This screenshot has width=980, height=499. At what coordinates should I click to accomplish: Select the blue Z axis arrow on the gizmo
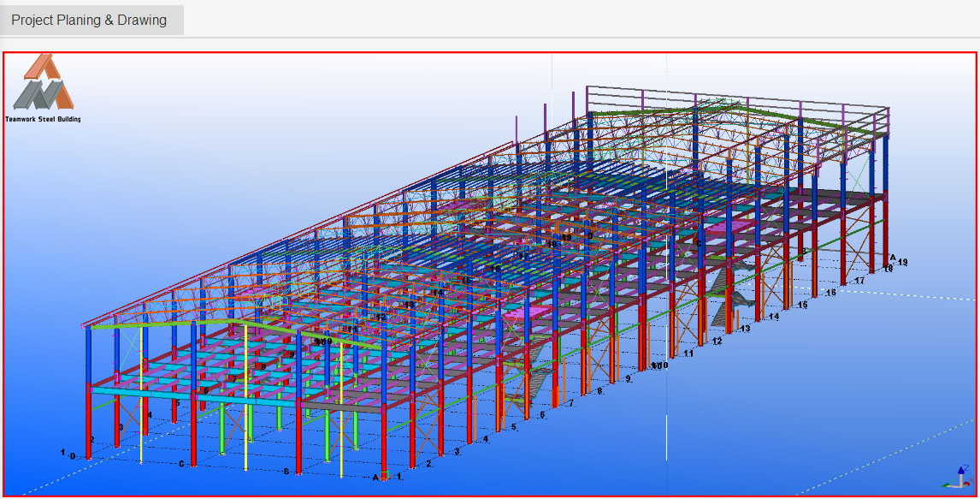tap(961, 470)
